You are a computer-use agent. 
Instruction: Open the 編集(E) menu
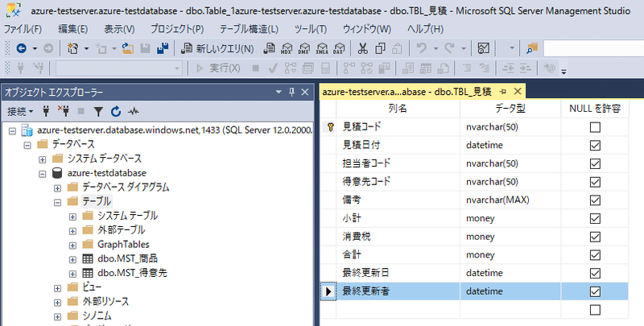point(73,29)
